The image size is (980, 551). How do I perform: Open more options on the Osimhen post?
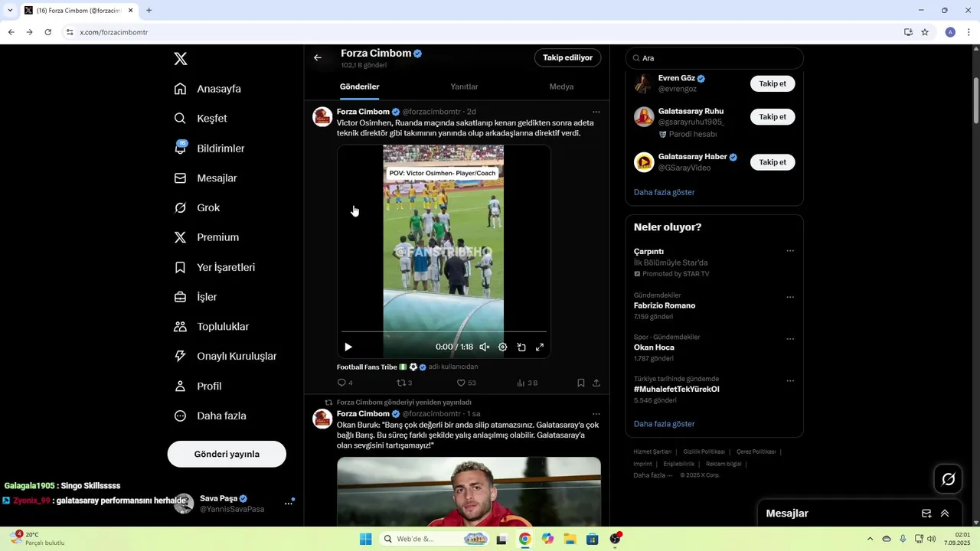[x=596, y=112]
